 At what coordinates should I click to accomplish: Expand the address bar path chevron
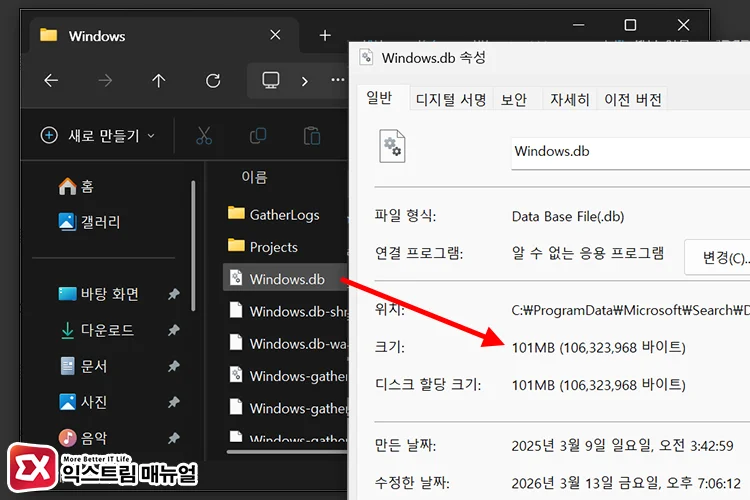304,81
